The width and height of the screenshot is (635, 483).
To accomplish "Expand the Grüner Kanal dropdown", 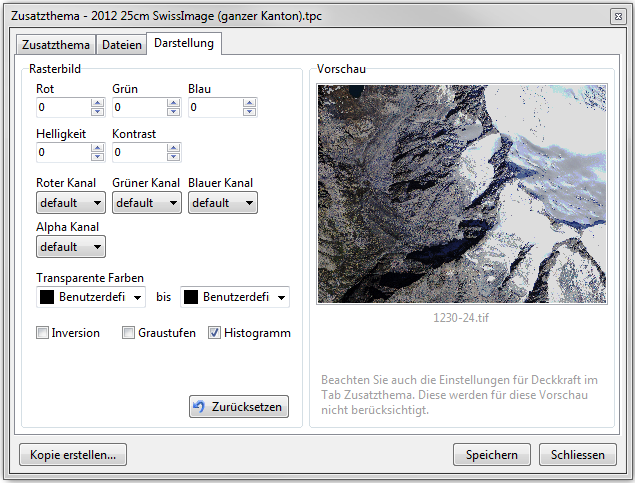I will (146, 202).
